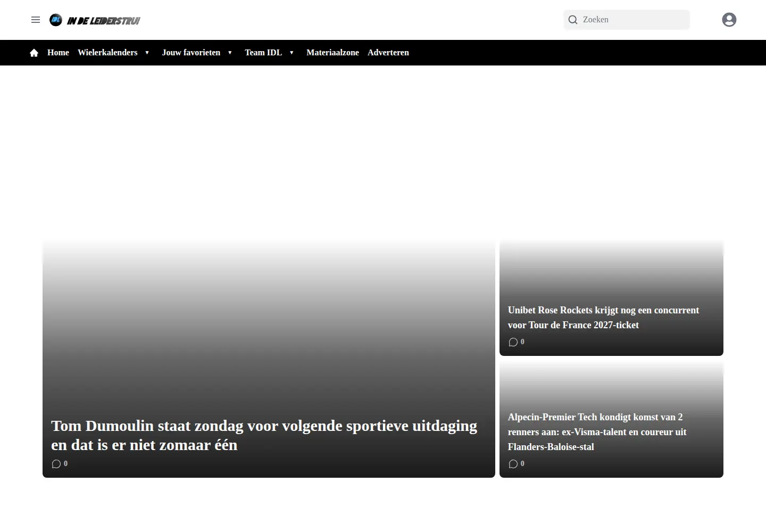Open Adverteren page
This screenshot has height=532, width=766.
point(388,53)
